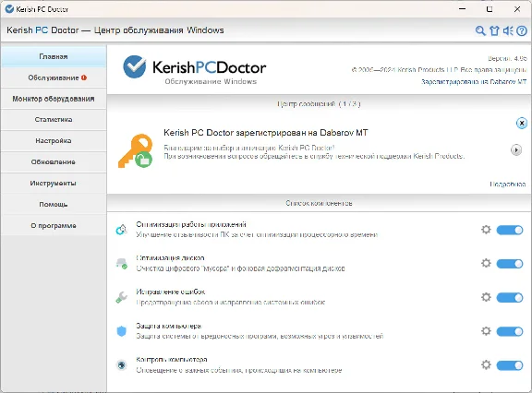Open the Настройка section
Viewport: 532px width, 393px height.
(54, 140)
